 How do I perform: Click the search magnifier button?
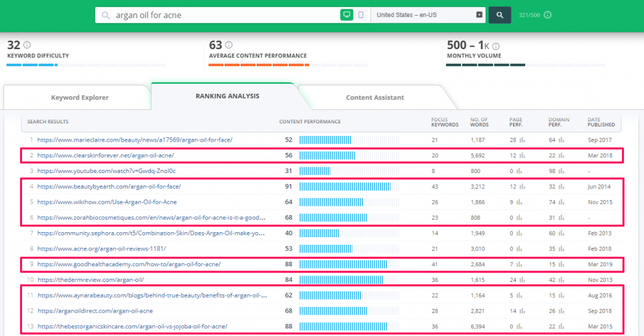pos(499,15)
